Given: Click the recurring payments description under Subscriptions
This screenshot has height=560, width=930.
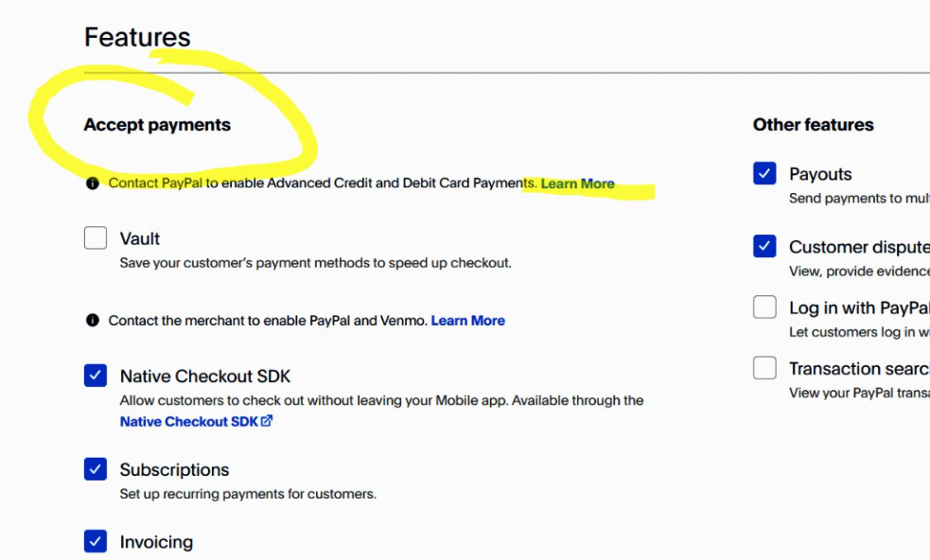Looking at the screenshot, I should point(248,494).
